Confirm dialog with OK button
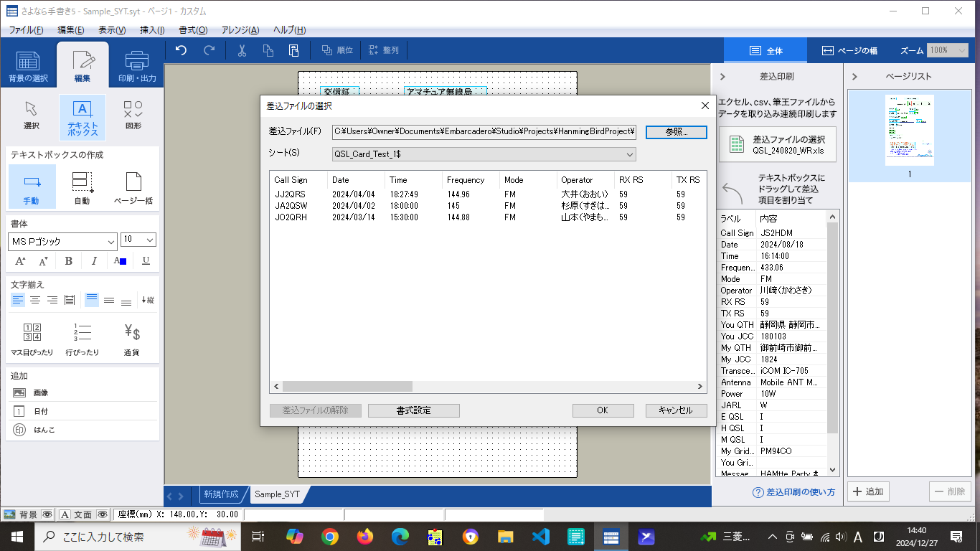This screenshot has height=551, width=980. pos(603,410)
